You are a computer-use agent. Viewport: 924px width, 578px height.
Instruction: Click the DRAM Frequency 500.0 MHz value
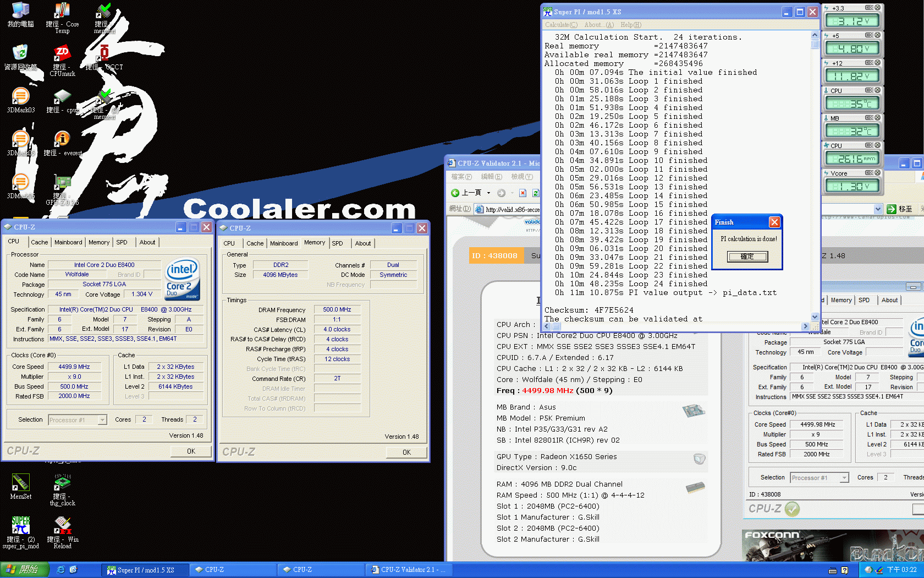pos(337,310)
